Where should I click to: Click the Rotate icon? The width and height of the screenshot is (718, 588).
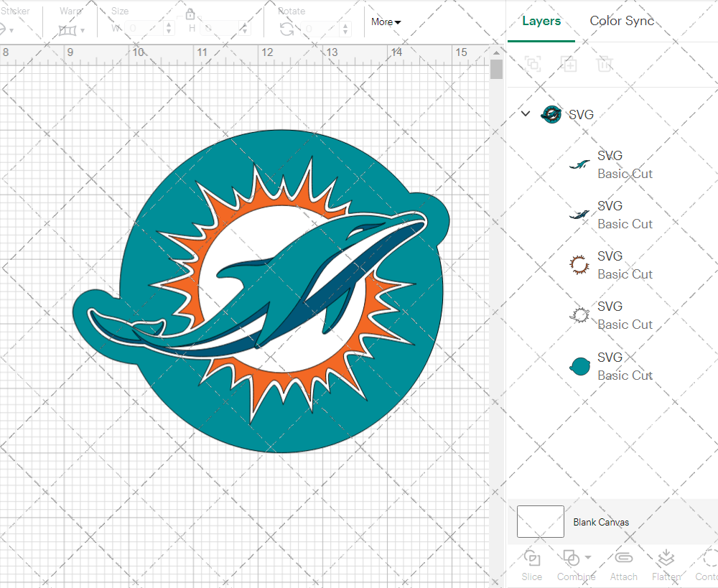(287, 29)
